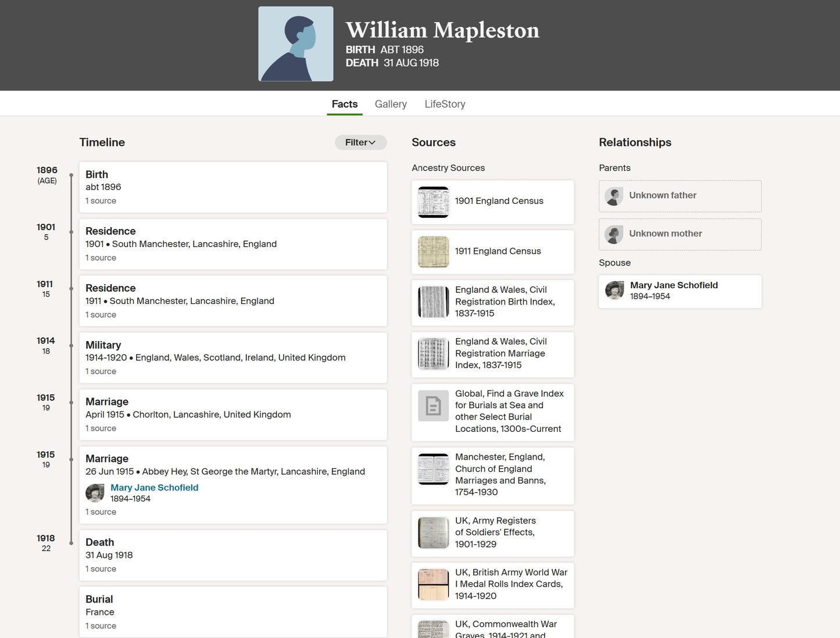This screenshot has height=638, width=840.
Task: Select the Facts tab
Action: point(344,104)
